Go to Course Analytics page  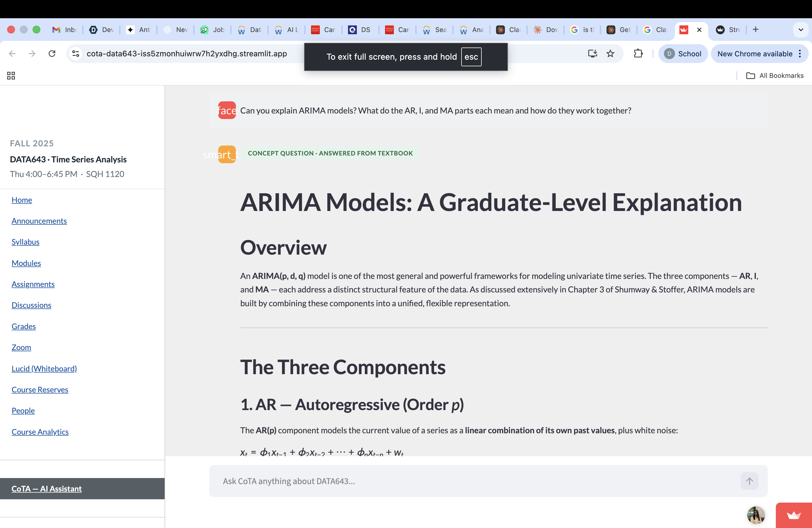pyautogui.click(x=40, y=432)
